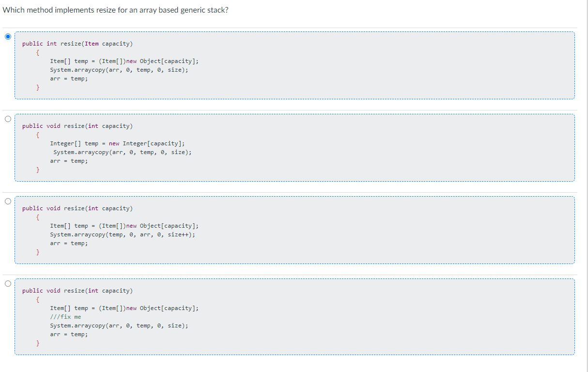The height and width of the screenshot is (372, 588).
Task: Click the opening brace in the fourth option
Action: pyautogui.click(x=38, y=299)
